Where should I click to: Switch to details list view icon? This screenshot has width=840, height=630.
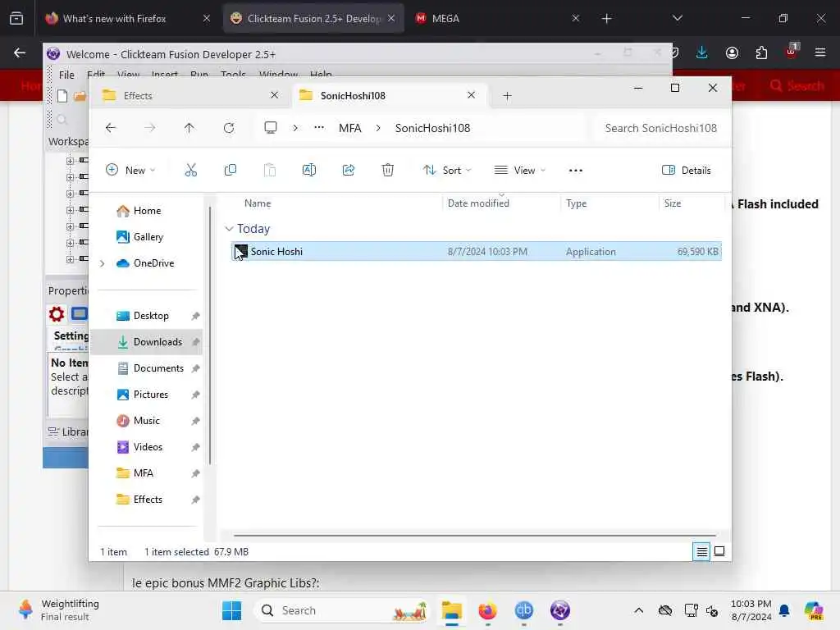(x=701, y=551)
